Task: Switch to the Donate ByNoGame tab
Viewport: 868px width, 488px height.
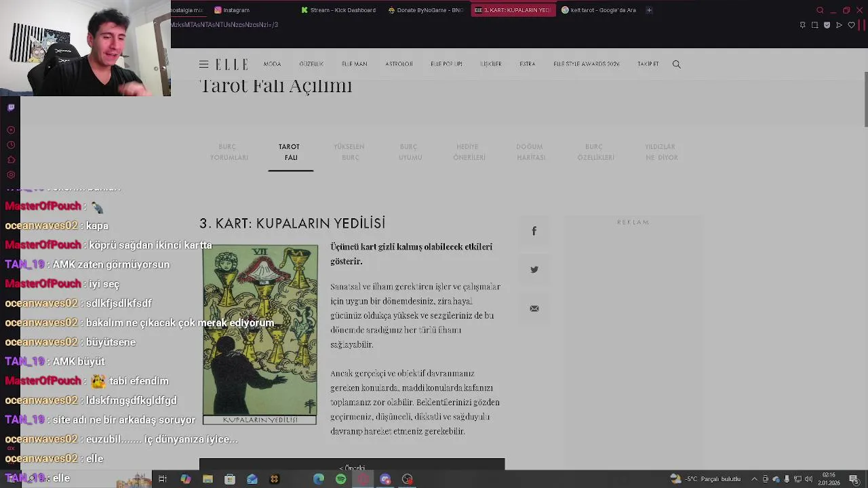Action: tap(425, 10)
